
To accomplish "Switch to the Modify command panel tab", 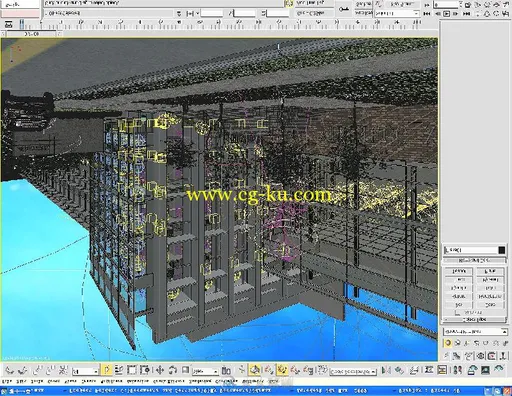I will click(456, 356).
